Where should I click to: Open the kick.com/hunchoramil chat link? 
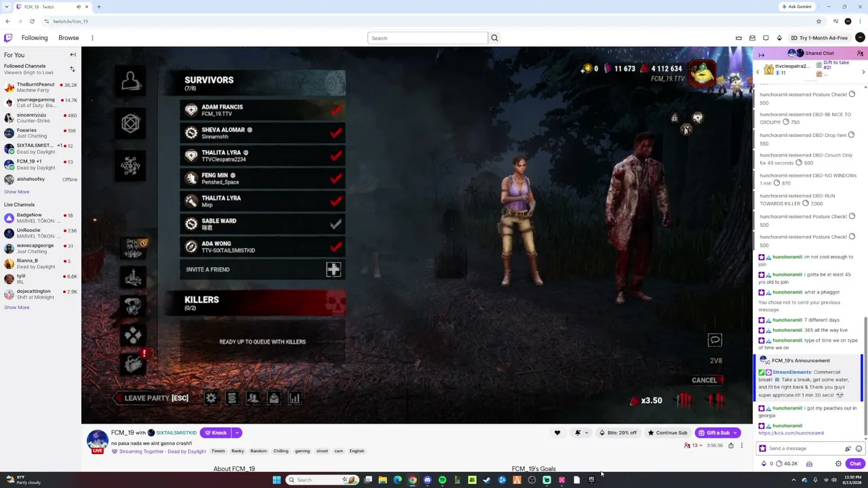[x=791, y=433]
